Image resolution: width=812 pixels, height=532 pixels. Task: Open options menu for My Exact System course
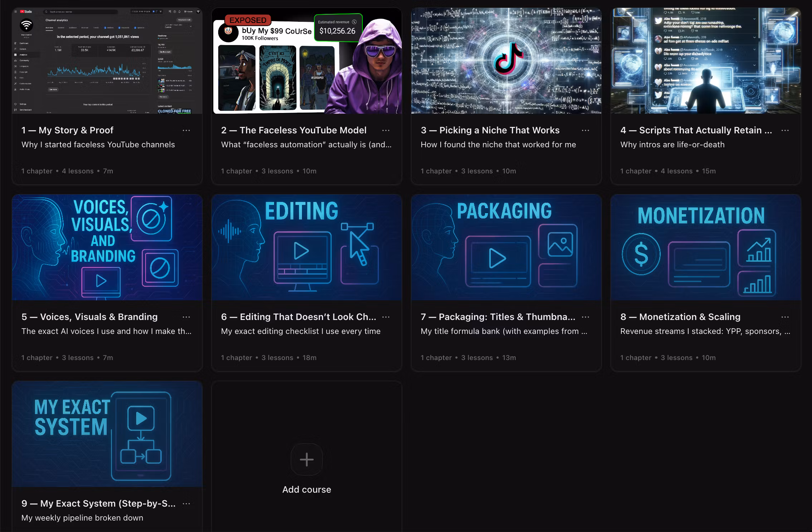[x=186, y=504]
